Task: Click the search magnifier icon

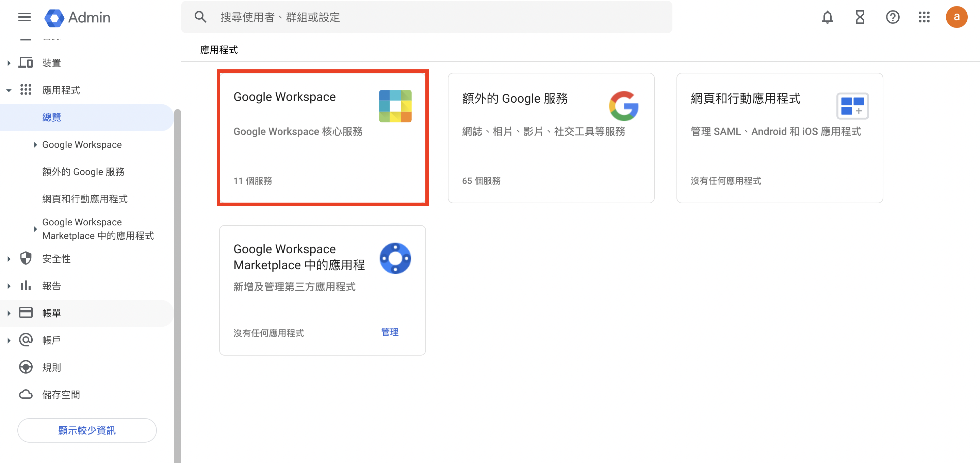Action: (200, 17)
